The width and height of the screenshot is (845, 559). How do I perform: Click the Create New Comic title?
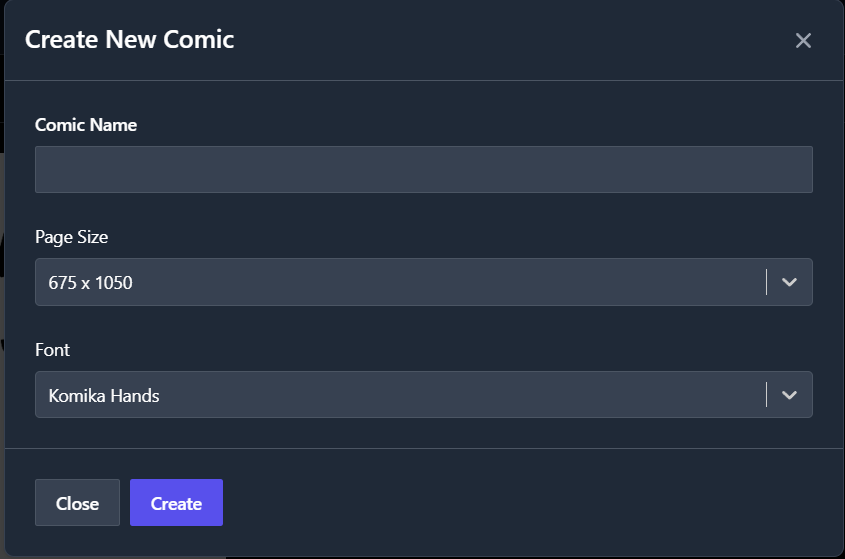pyautogui.click(x=129, y=40)
